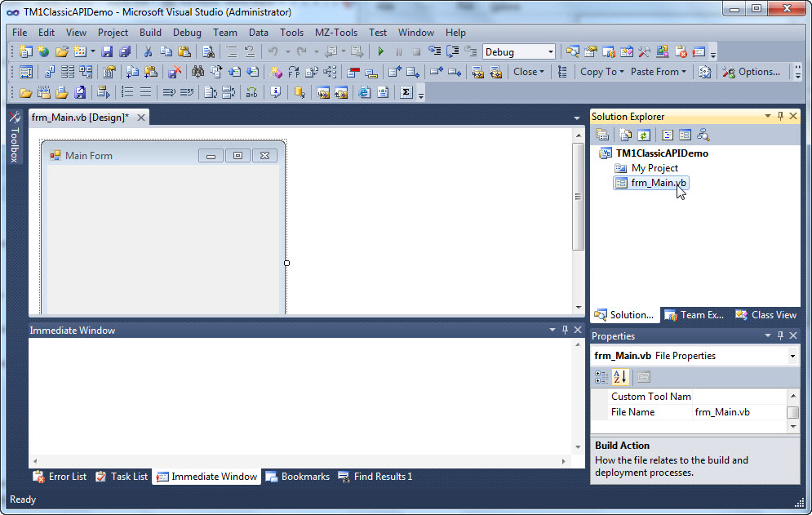Click the New Project toolbar icon
Screen dimensions: 812x515
[x=25, y=51]
